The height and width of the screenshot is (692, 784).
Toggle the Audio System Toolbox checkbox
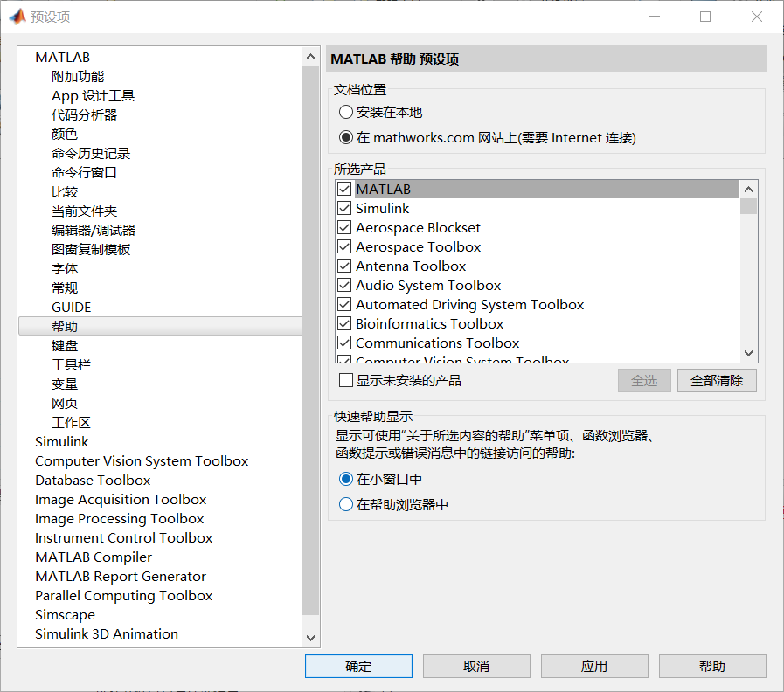pos(344,285)
